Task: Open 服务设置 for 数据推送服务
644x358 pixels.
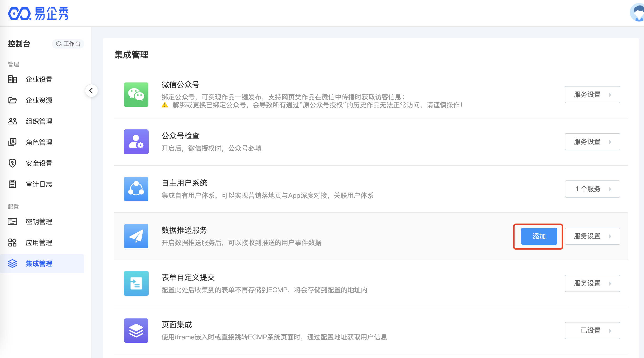Action: coord(592,236)
